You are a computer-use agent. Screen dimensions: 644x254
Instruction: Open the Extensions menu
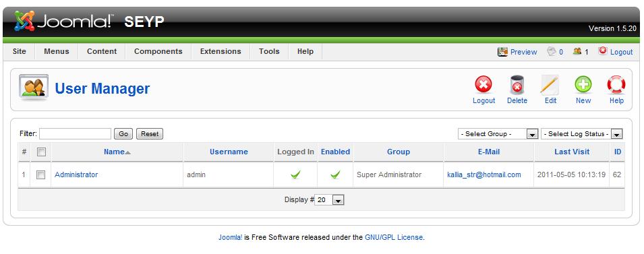(221, 51)
